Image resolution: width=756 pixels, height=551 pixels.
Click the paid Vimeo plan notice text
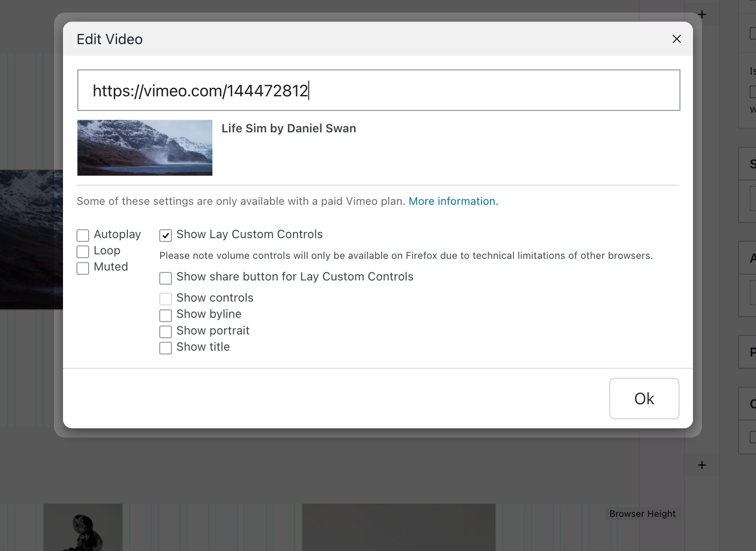click(x=241, y=201)
